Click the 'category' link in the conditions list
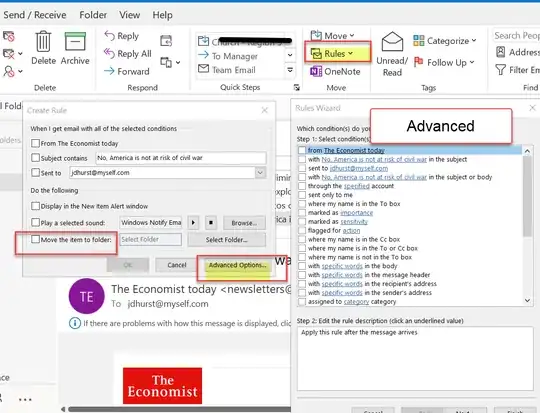540x413 pixels. (x=356, y=301)
